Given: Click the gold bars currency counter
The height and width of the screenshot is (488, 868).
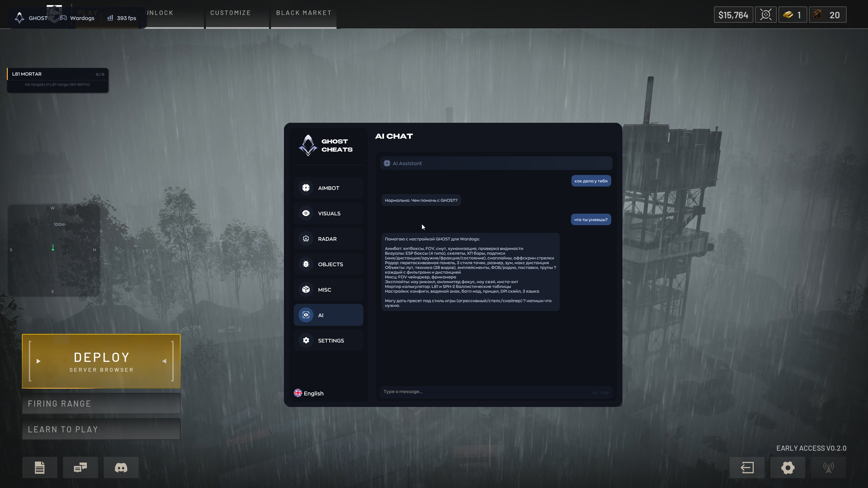Looking at the screenshot, I should click(792, 15).
